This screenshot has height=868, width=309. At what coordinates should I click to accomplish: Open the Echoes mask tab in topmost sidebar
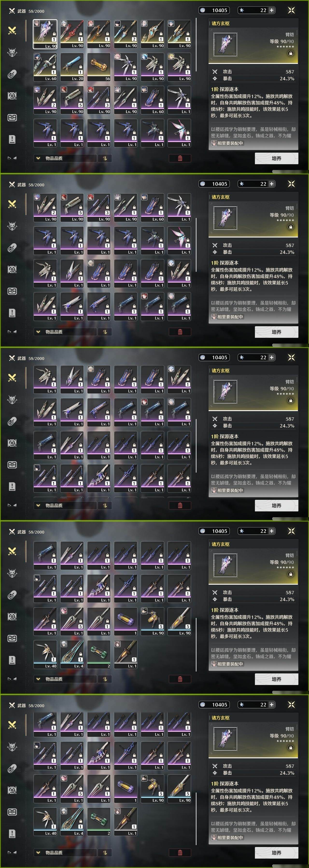12,53
